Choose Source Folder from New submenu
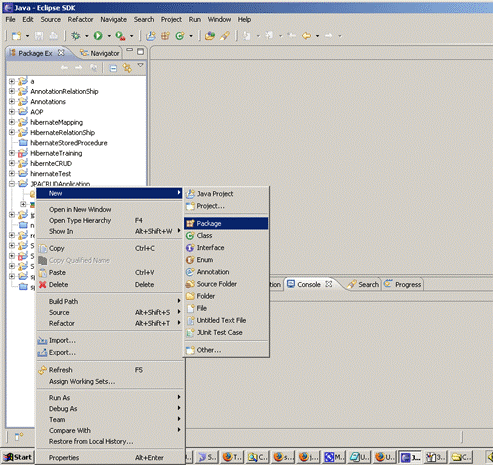493x465 pixels. (226, 284)
